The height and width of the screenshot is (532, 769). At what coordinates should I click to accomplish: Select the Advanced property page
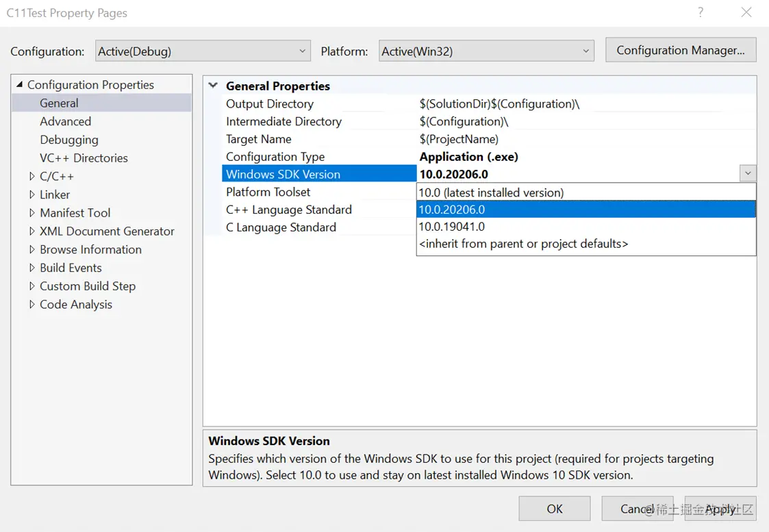coord(65,121)
